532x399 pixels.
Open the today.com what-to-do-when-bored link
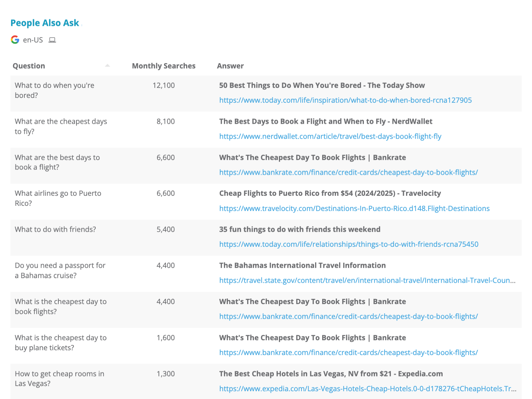coord(345,100)
